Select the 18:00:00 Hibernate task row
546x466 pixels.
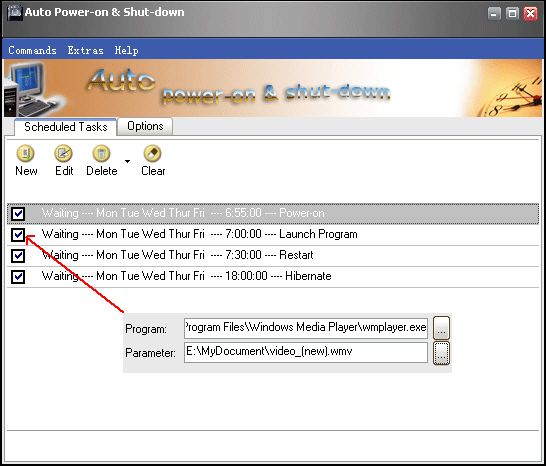(x=273, y=277)
